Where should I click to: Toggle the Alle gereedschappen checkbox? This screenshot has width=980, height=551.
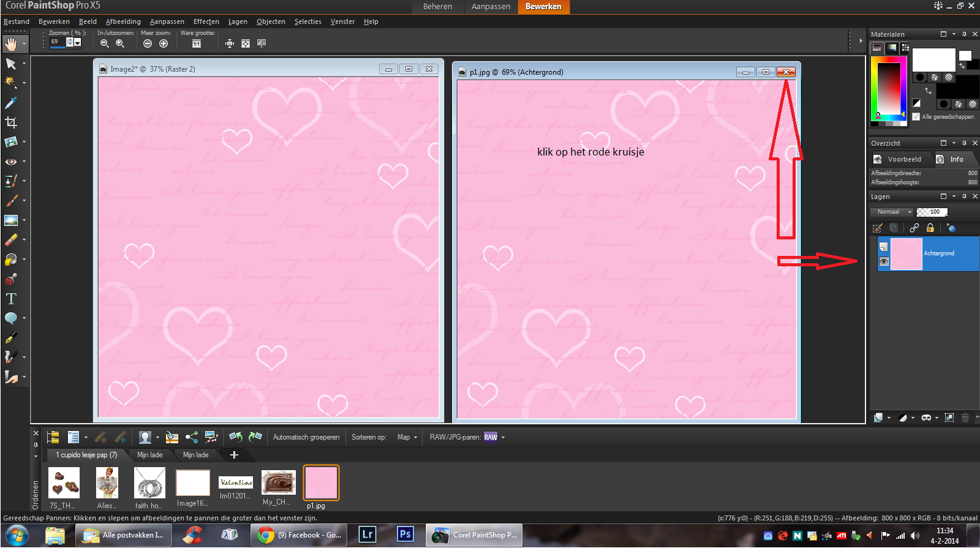click(x=916, y=117)
